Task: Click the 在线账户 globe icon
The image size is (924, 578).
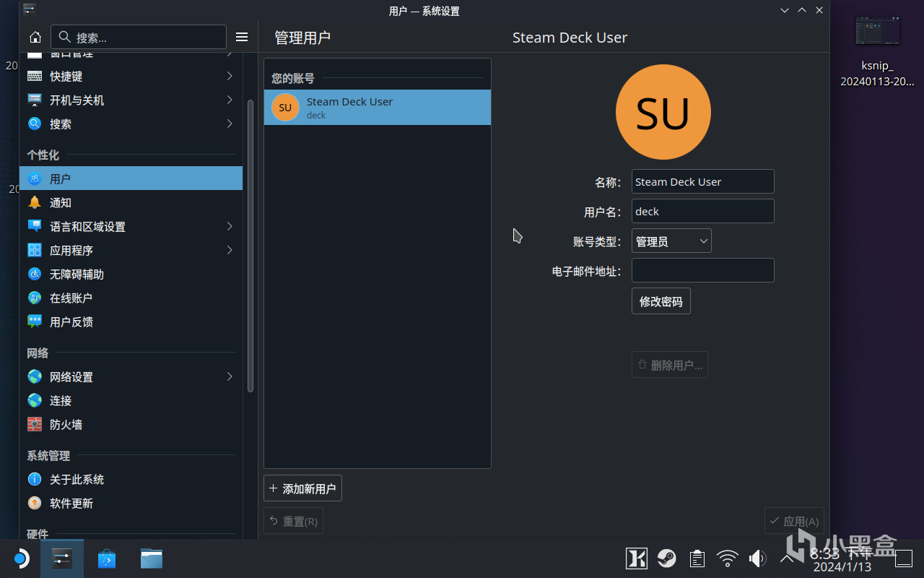Action: coord(35,298)
